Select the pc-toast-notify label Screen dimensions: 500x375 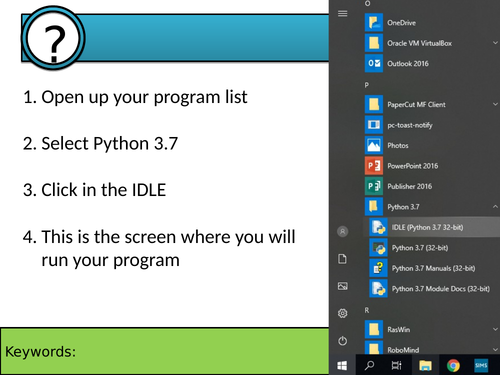[410, 125]
